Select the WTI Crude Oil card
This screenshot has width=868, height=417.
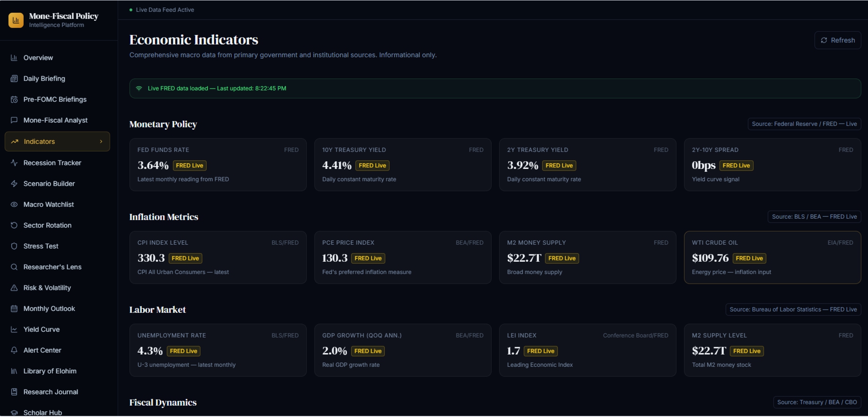(x=773, y=257)
